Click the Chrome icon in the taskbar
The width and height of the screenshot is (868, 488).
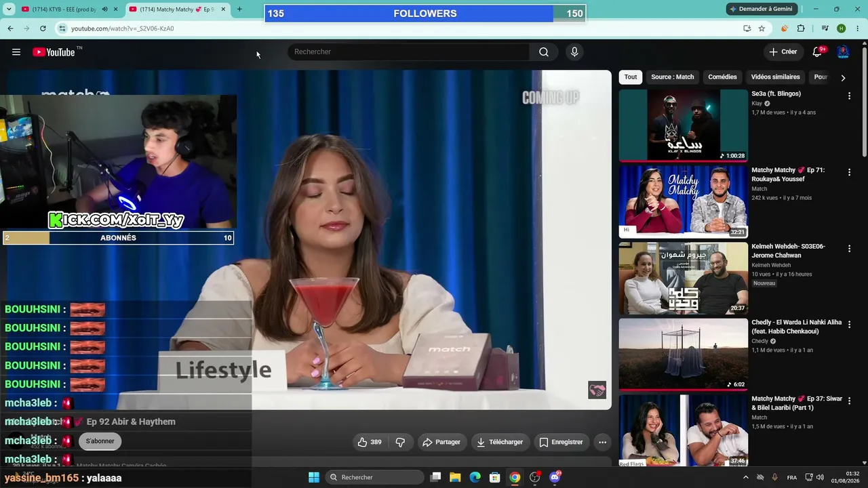point(515,477)
